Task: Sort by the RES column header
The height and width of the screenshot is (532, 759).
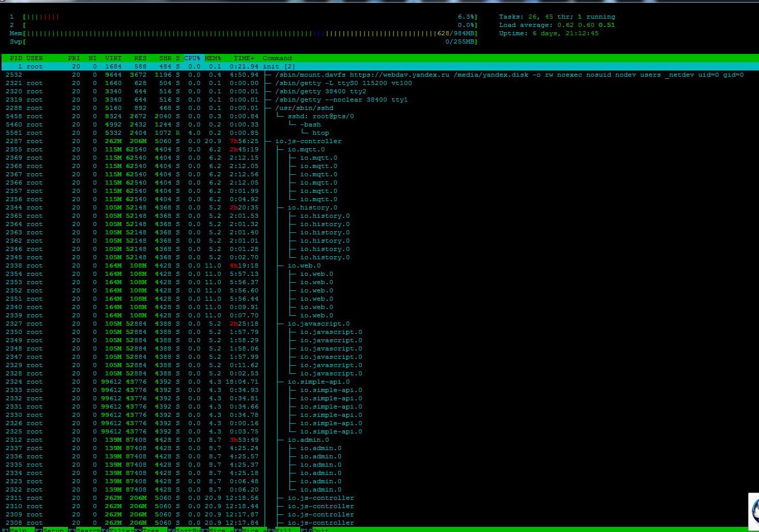Action: [140, 58]
